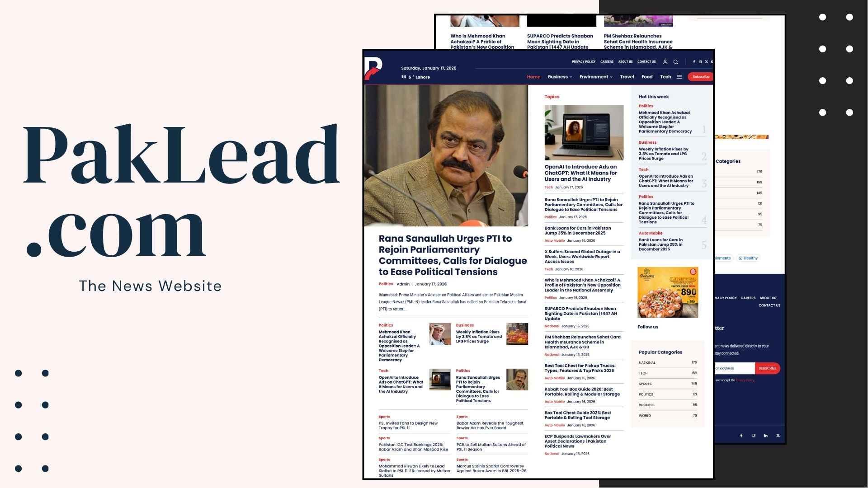Click footer X icon in back window

tap(778, 436)
